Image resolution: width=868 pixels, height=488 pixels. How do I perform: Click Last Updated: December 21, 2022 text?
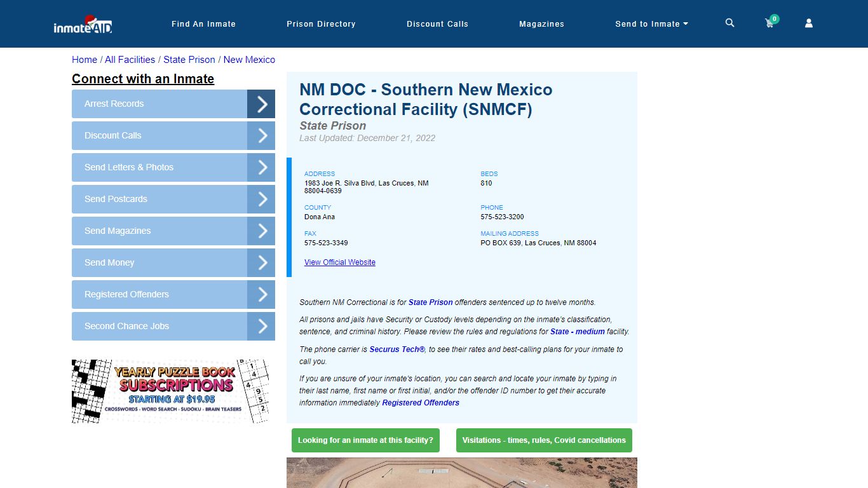[367, 138]
